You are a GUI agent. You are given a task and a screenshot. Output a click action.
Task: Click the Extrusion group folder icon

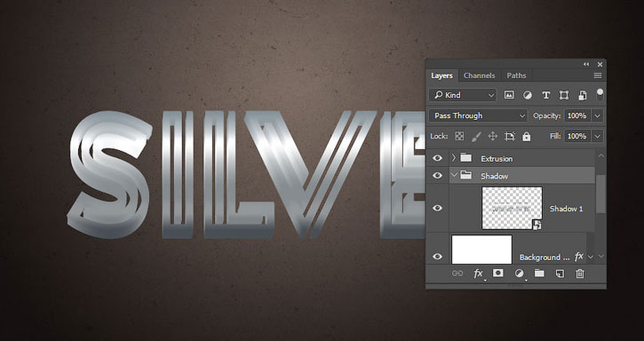[x=465, y=158]
